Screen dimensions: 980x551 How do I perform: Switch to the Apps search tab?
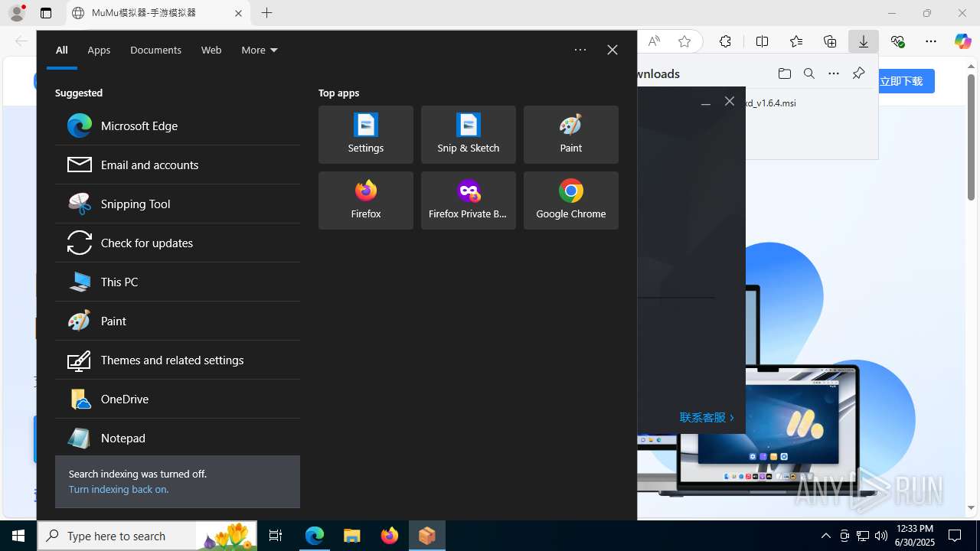[99, 50]
